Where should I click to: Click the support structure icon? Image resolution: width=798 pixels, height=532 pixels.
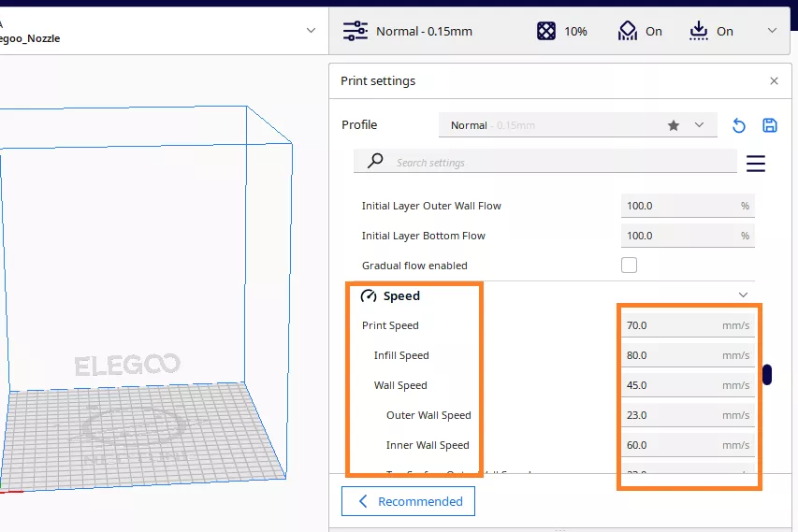coord(628,31)
